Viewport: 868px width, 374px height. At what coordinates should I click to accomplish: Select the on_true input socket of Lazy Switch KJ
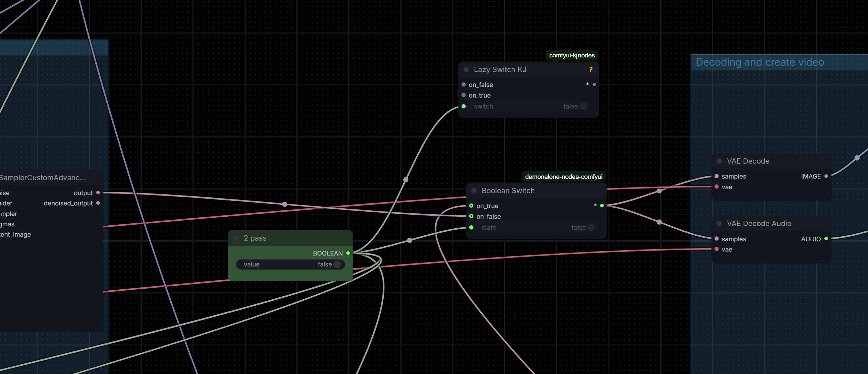tap(464, 95)
